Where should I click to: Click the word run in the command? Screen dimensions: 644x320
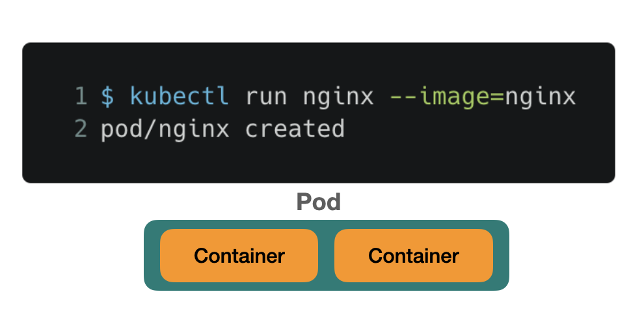point(266,97)
